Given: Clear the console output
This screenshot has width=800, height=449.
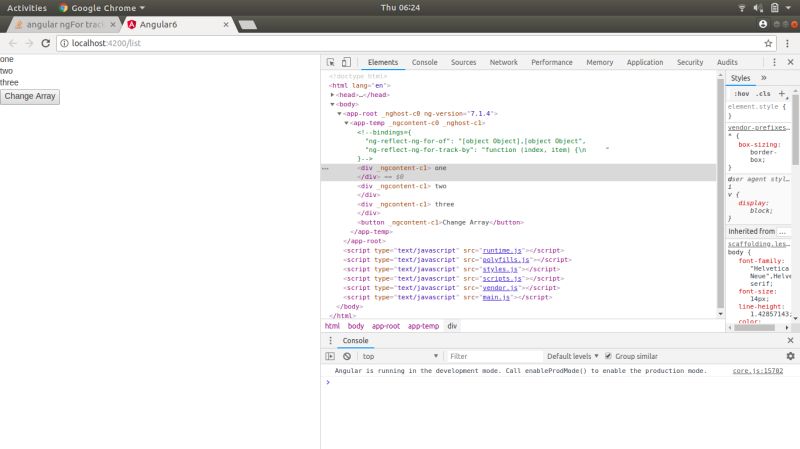Looking at the screenshot, I should (347, 356).
